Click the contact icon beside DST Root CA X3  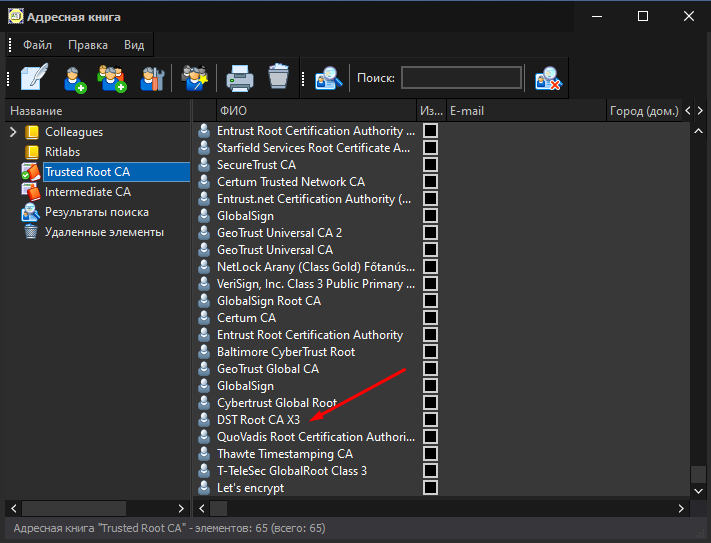click(x=205, y=420)
